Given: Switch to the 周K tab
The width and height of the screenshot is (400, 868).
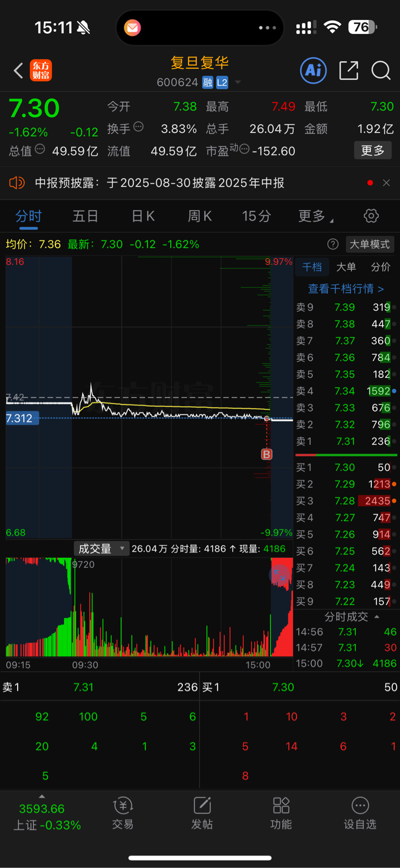Looking at the screenshot, I should [199, 216].
